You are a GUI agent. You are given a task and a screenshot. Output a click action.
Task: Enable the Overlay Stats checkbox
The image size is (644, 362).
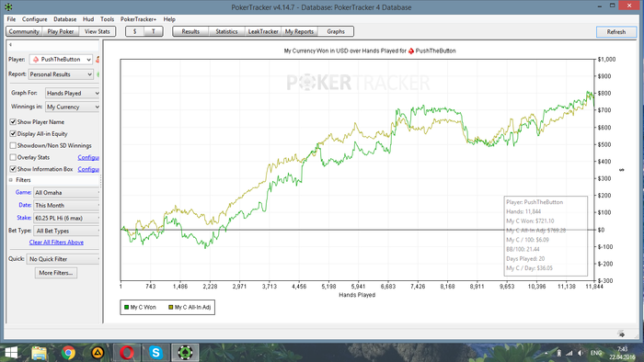pyautogui.click(x=13, y=157)
